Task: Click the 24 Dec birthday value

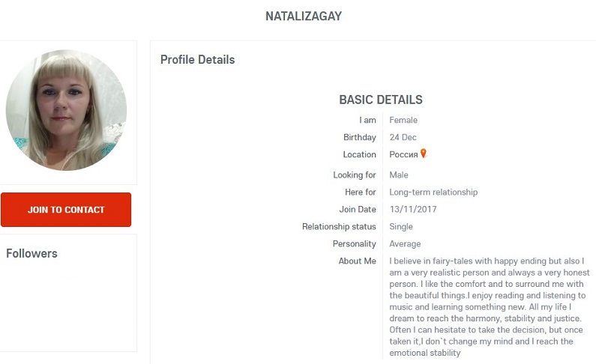Action: 403,138
